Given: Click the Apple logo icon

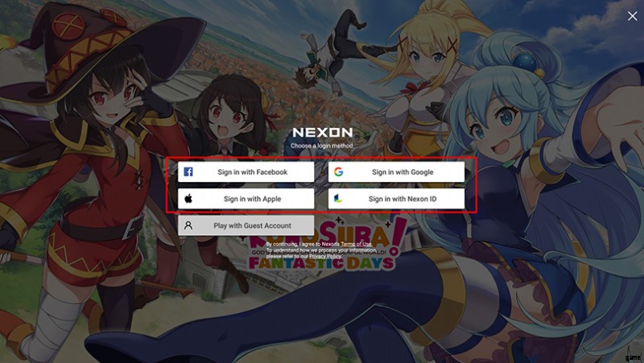Looking at the screenshot, I should point(188,199).
